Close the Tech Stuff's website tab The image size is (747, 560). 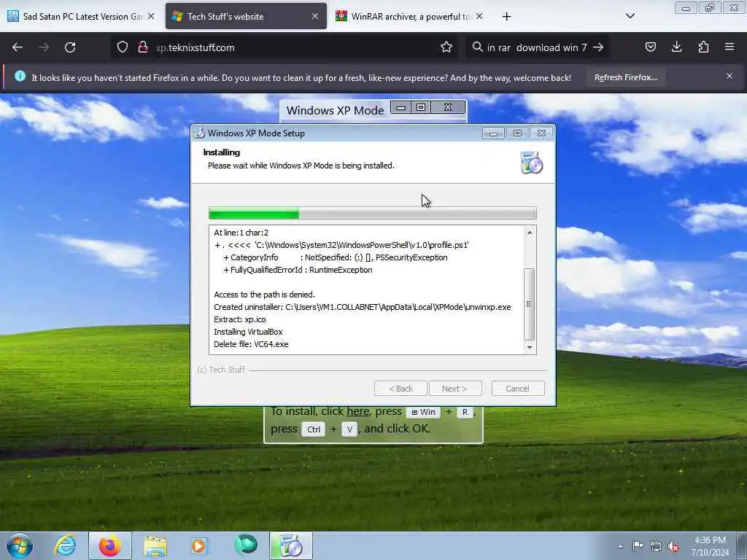[x=315, y=16]
